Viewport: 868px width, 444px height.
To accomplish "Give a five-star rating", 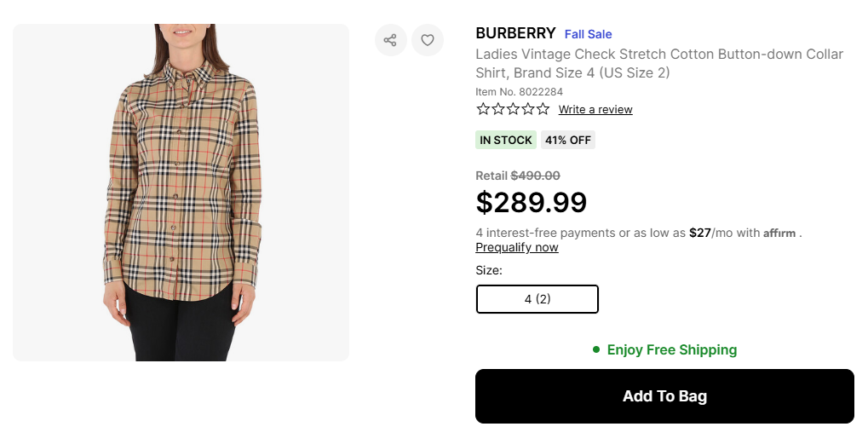I will click(543, 109).
